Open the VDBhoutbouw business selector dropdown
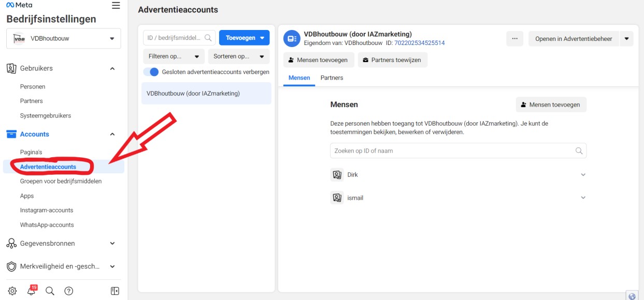The width and height of the screenshot is (644, 300). pyautogui.click(x=64, y=38)
